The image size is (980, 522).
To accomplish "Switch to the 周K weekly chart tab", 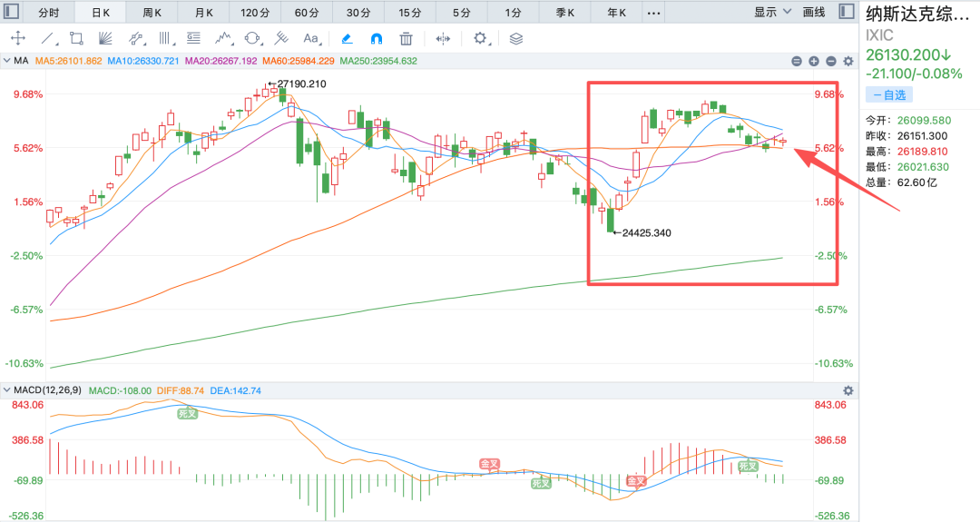I will (x=152, y=13).
